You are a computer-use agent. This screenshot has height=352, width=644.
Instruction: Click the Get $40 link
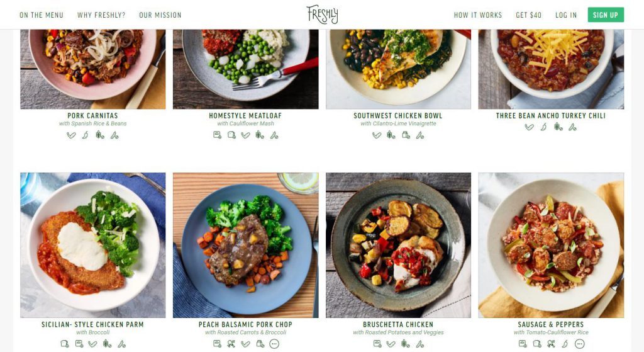[528, 15]
